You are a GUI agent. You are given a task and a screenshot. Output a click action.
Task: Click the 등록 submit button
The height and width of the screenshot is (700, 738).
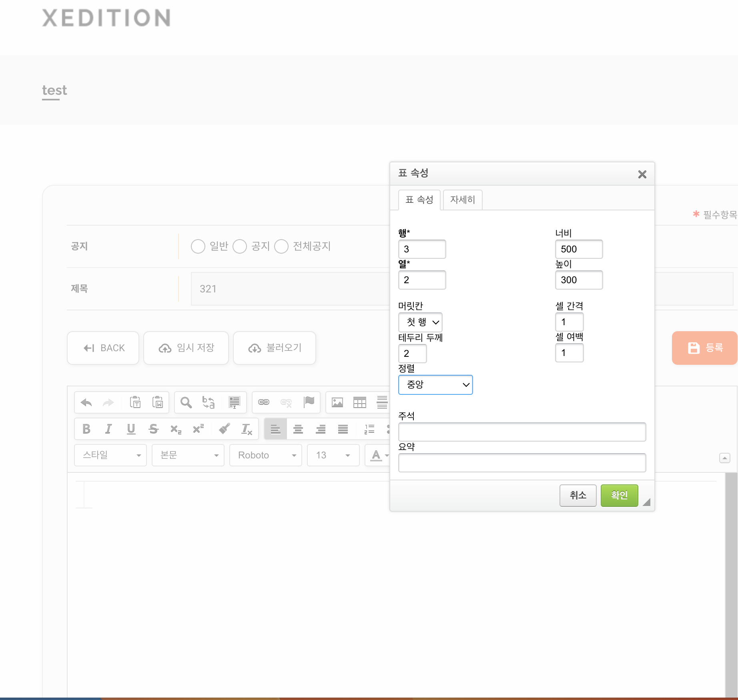(x=705, y=348)
